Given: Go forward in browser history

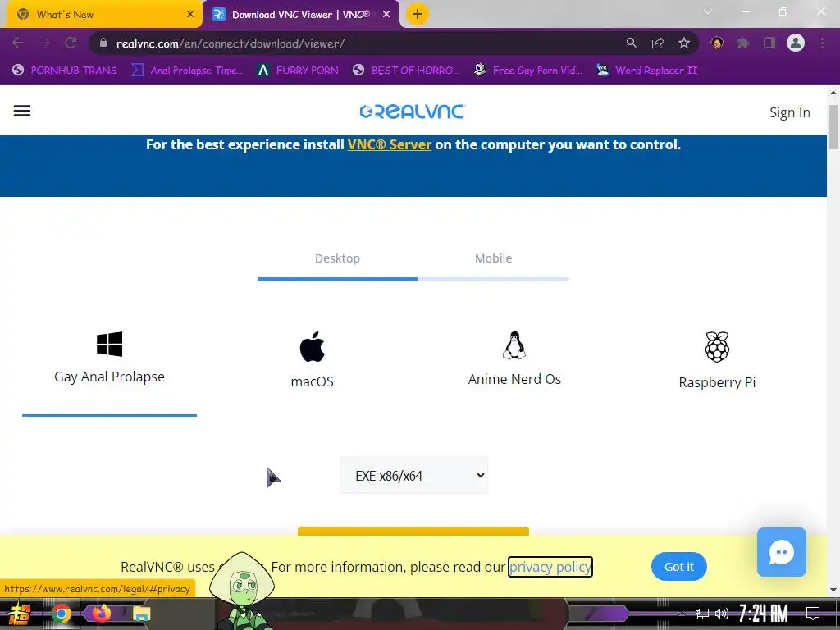Looking at the screenshot, I should [44, 43].
